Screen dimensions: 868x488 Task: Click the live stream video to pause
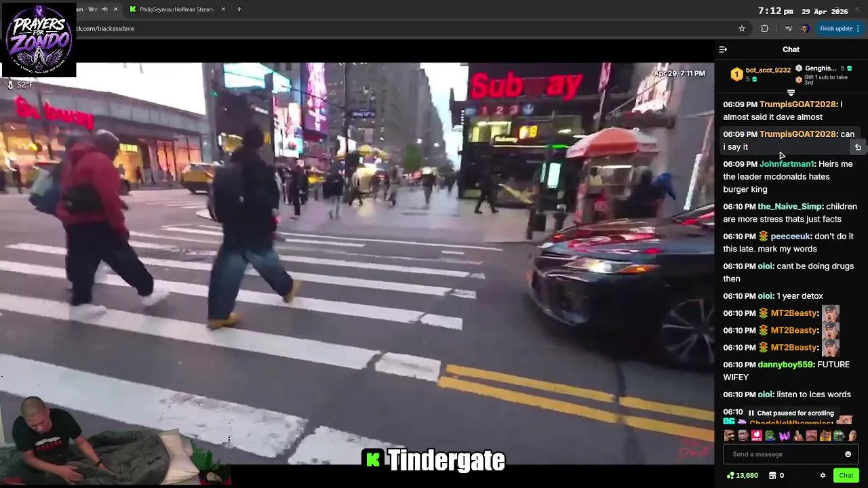pyautogui.click(x=357, y=263)
